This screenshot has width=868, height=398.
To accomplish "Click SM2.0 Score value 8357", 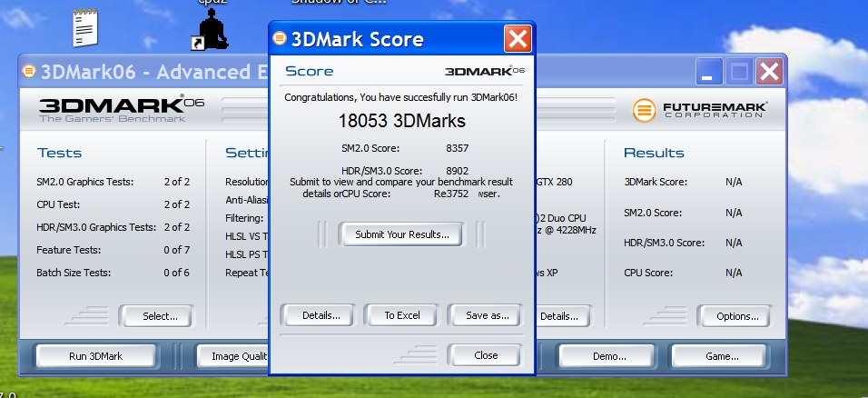I will pos(458,148).
